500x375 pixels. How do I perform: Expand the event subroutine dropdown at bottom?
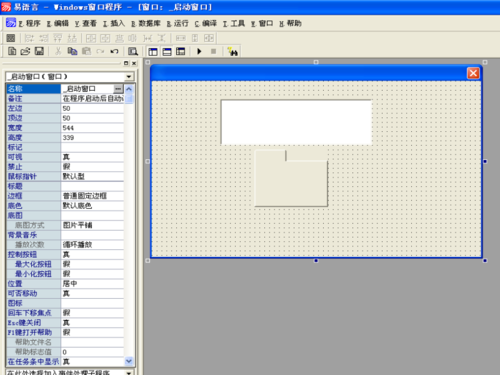pos(129,372)
